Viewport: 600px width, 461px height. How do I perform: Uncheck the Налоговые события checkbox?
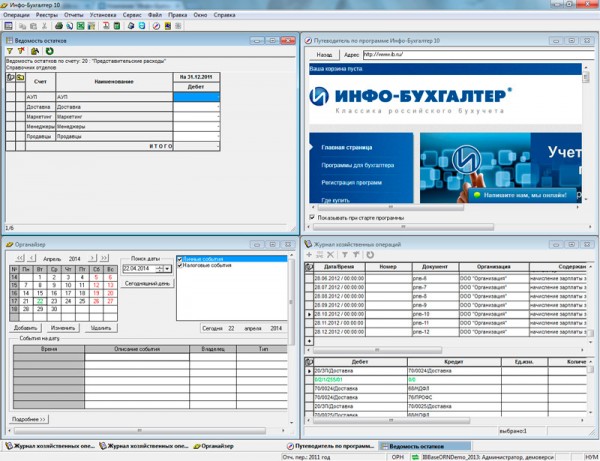point(179,266)
